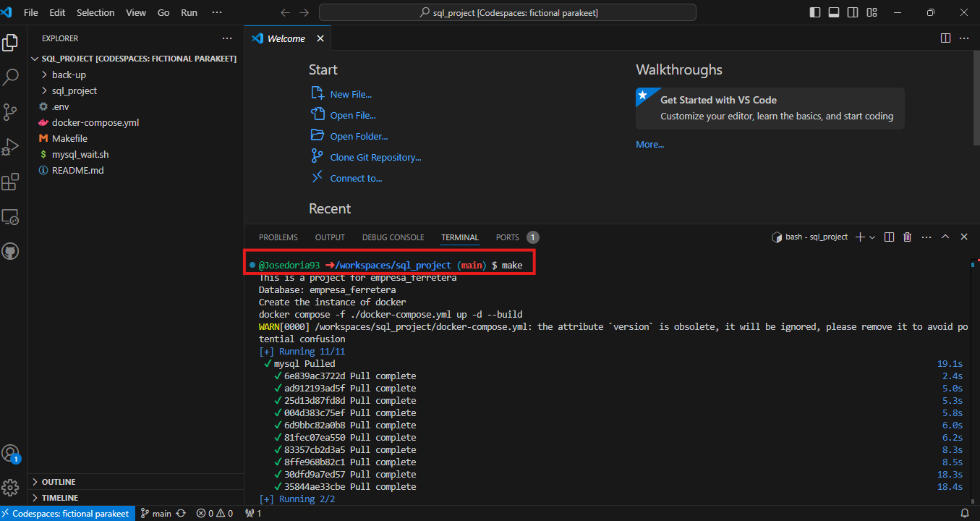Open the View menu
Viewport: 980px width, 521px height.
(136, 12)
